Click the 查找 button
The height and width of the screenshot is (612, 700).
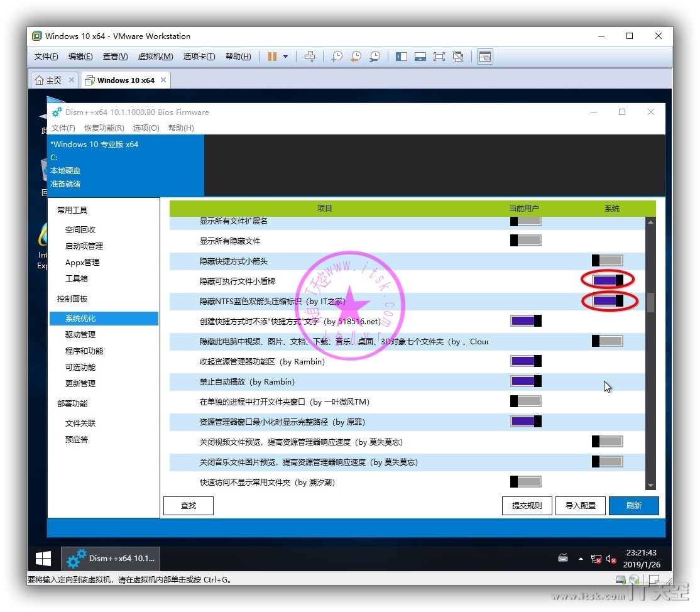coord(189,506)
